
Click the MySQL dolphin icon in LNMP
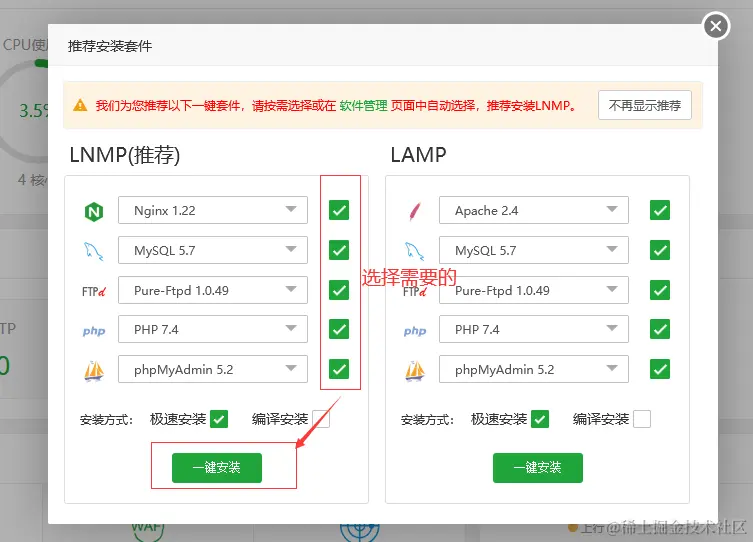click(x=94, y=251)
